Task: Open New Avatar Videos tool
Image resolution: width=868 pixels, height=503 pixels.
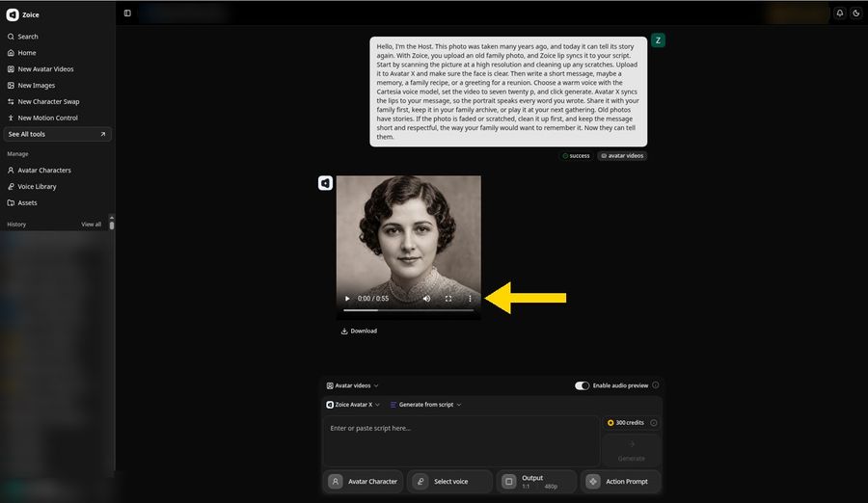Action: [x=41, y=69]
